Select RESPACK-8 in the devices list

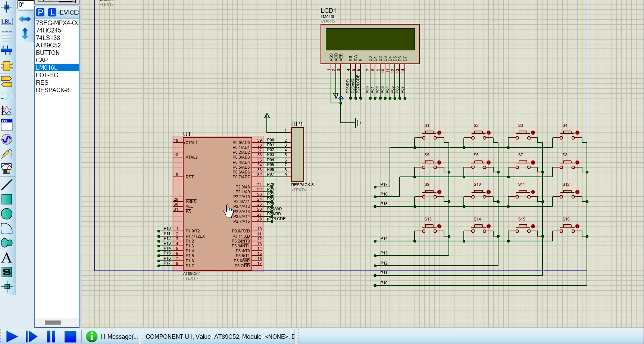pos(53,90)
